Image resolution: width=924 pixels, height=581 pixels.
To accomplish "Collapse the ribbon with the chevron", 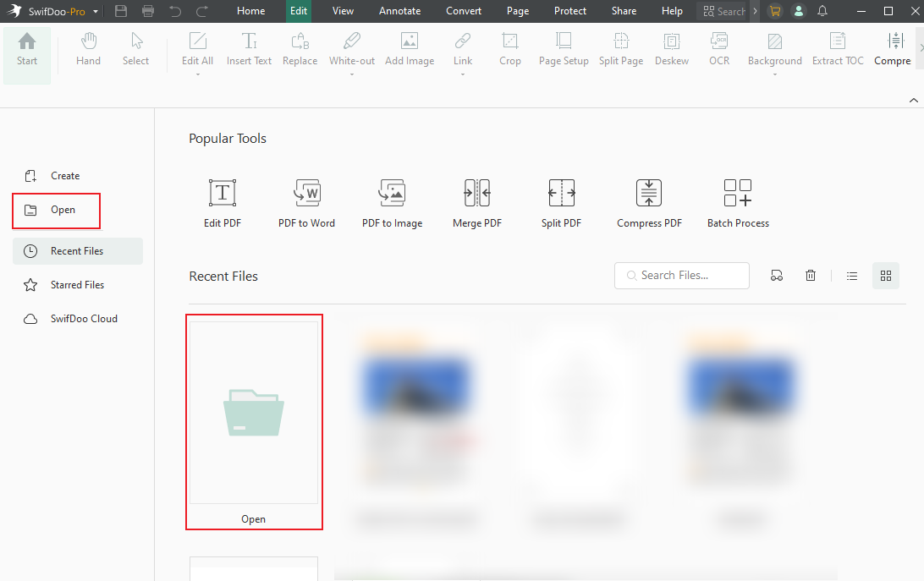I will point(914,99).
